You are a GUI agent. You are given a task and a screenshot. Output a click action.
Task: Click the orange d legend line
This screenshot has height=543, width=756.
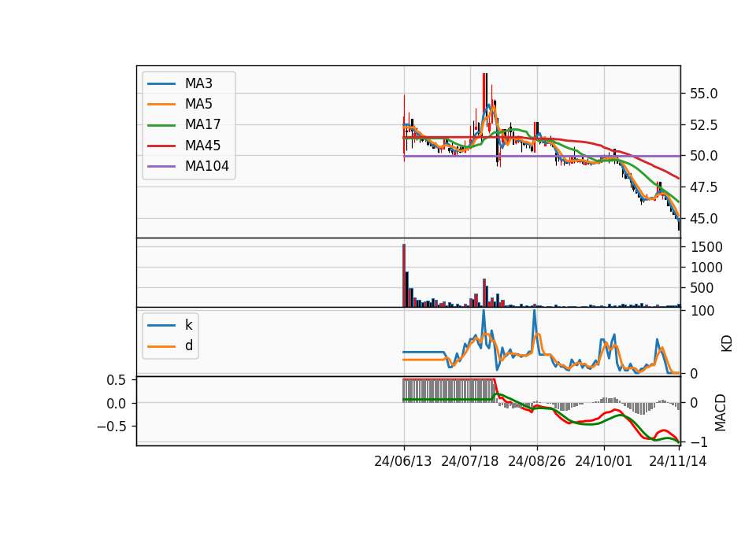[161, 346]
